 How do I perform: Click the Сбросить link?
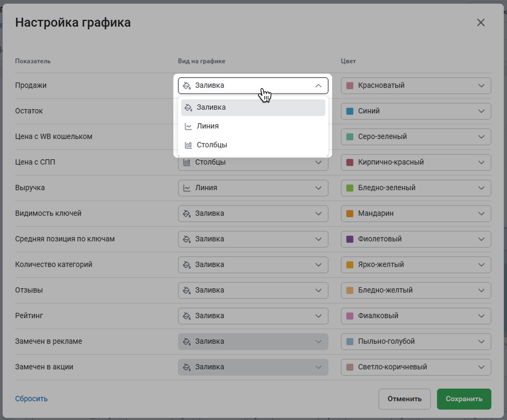click(31, 399)
